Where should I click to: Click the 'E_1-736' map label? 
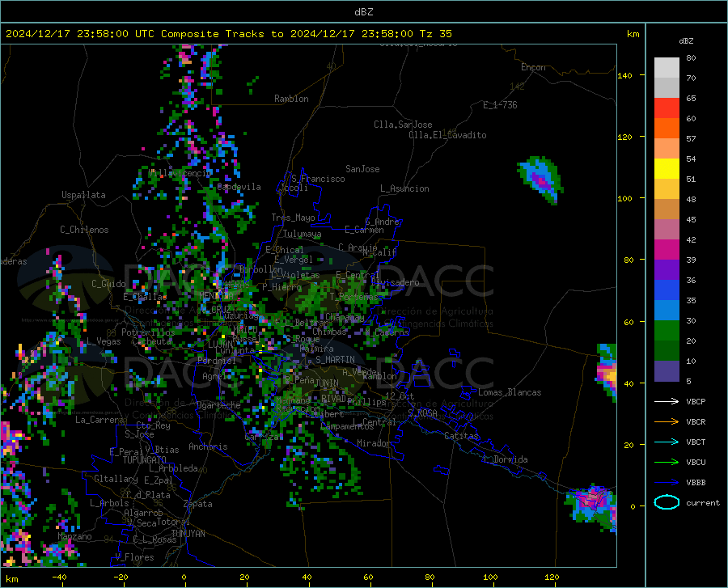pos(500,105)
